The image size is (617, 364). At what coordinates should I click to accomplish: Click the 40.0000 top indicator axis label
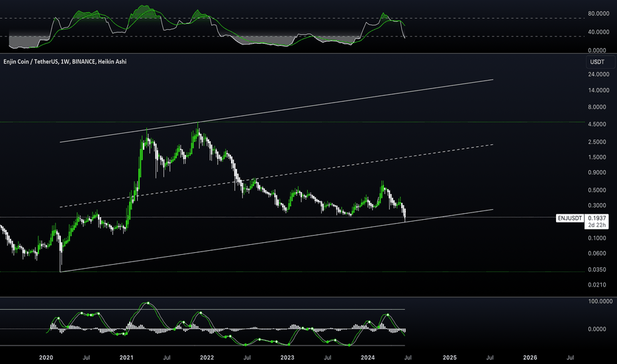tap(598, 32)
